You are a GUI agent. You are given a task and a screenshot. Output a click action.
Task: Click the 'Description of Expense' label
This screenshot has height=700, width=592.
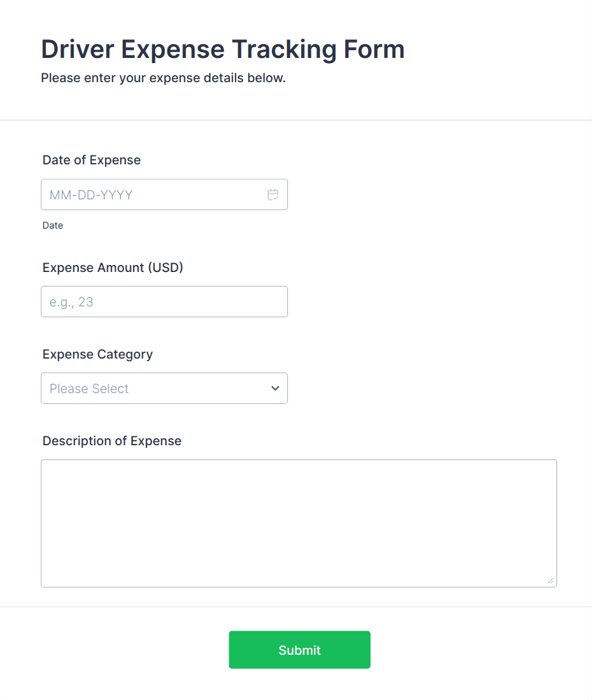click(112, 441)
